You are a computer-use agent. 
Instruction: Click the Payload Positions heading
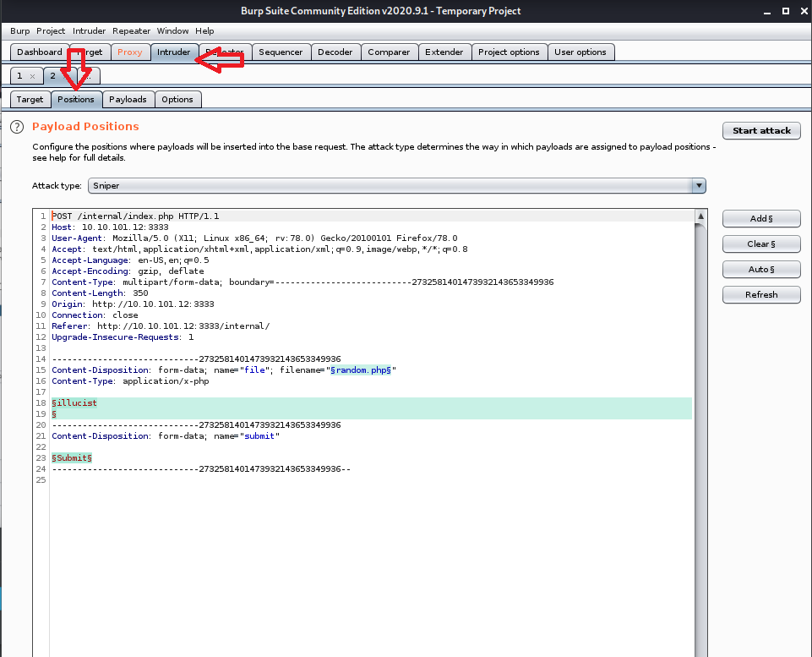click(85, 127)
